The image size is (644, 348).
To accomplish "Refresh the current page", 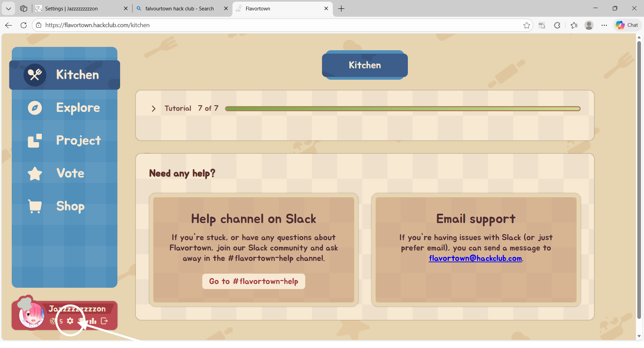I will click(23, 25).
